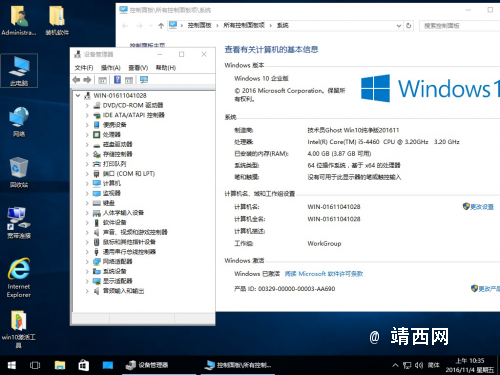
Task: Open the network tray icon
Action: (407, 365)
